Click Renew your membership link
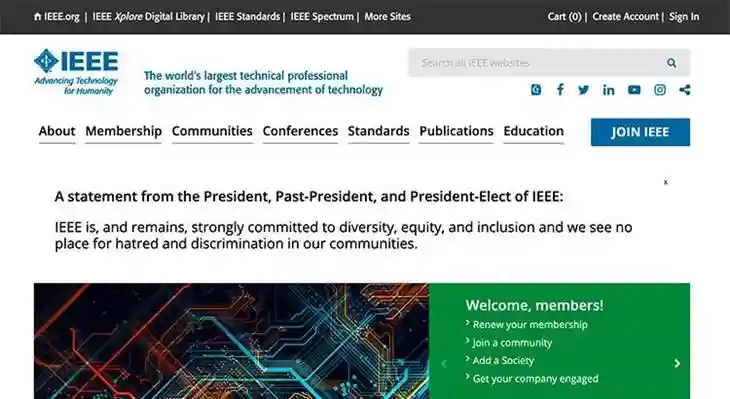Viewport: 730px width, 399px height. point(530,325)
